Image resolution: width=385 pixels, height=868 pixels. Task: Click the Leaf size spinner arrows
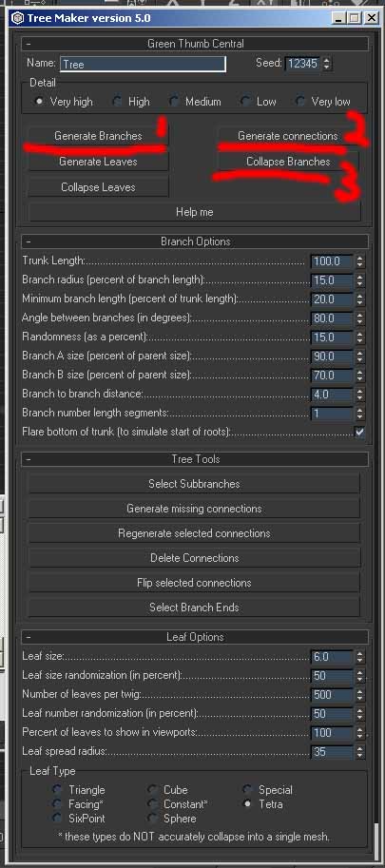tap(359, 657)
